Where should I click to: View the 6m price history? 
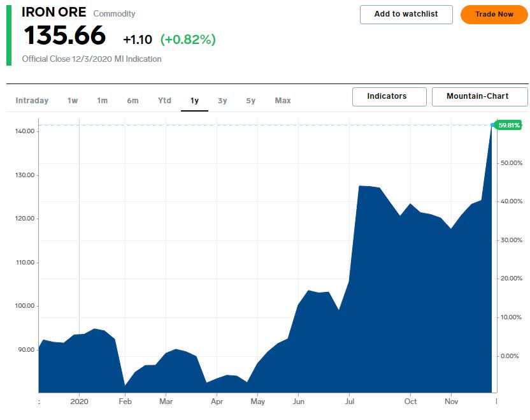pyautogui.click(x=133, y=100)
